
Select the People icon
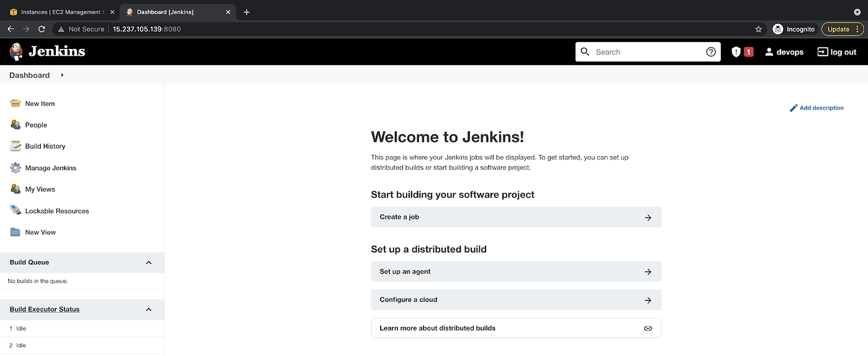[15, 124]
